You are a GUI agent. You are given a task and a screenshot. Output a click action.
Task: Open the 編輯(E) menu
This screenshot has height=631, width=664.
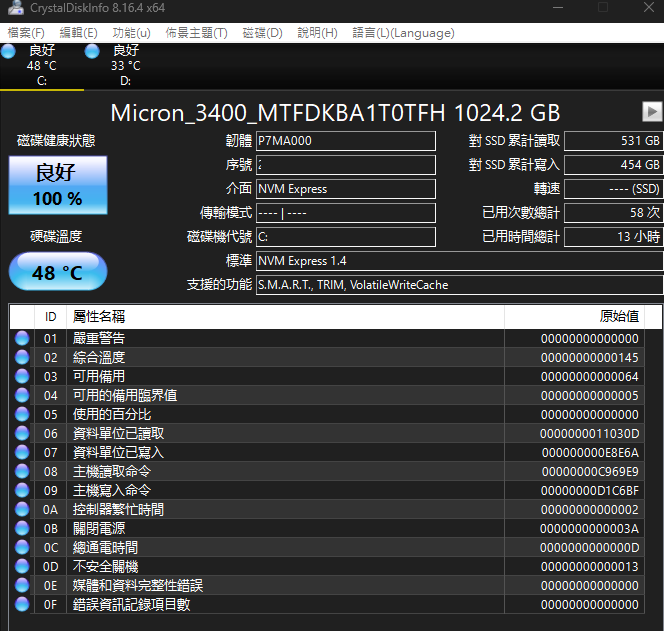pos(78,33)
